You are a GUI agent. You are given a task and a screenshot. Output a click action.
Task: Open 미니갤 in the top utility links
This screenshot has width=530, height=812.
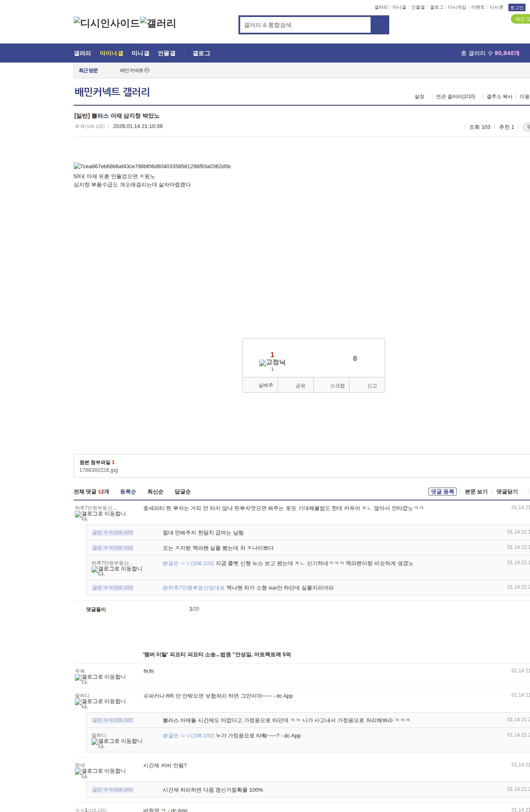pos(399,7)
